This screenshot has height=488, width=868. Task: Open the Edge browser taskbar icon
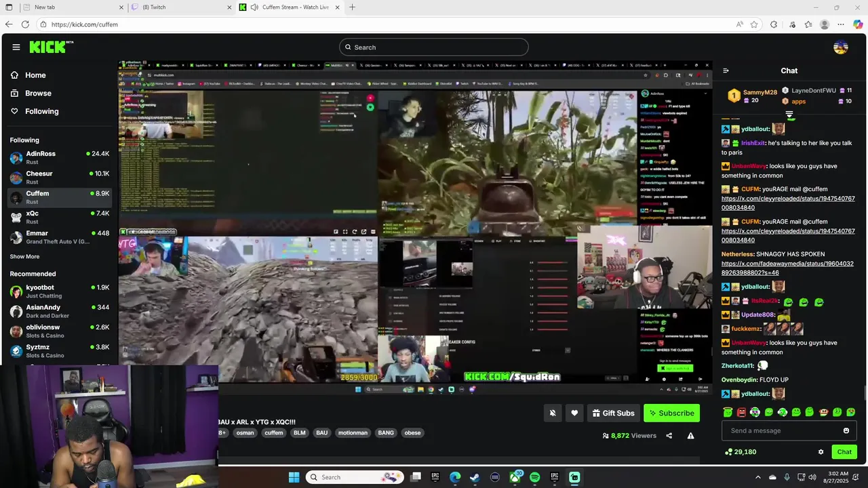(x=455, y=477)
